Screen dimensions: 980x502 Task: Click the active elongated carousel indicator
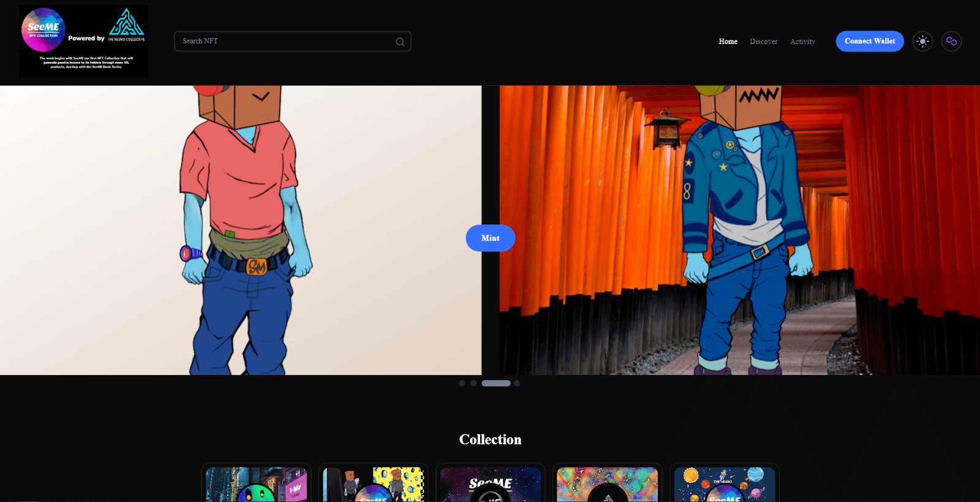[x=496, y=383]
